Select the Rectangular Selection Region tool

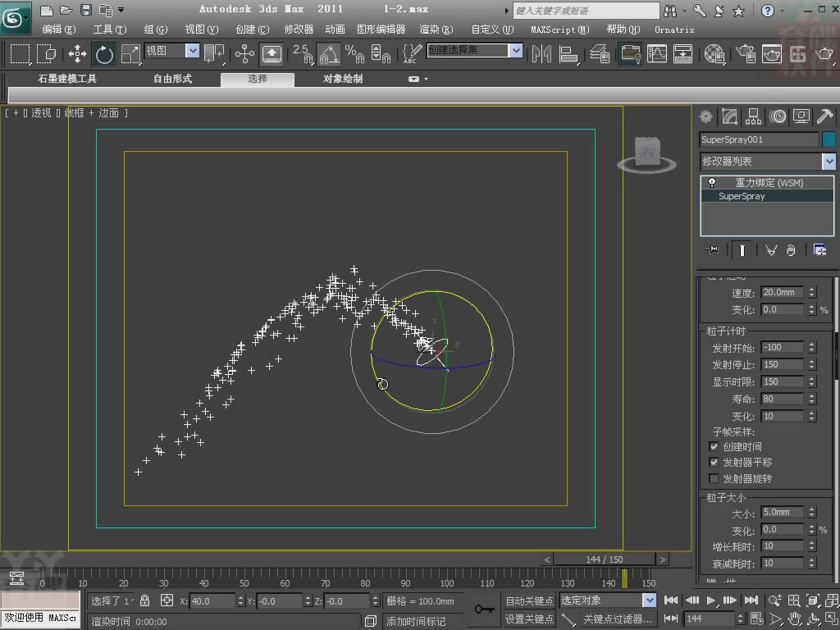(x=21, y=53)
